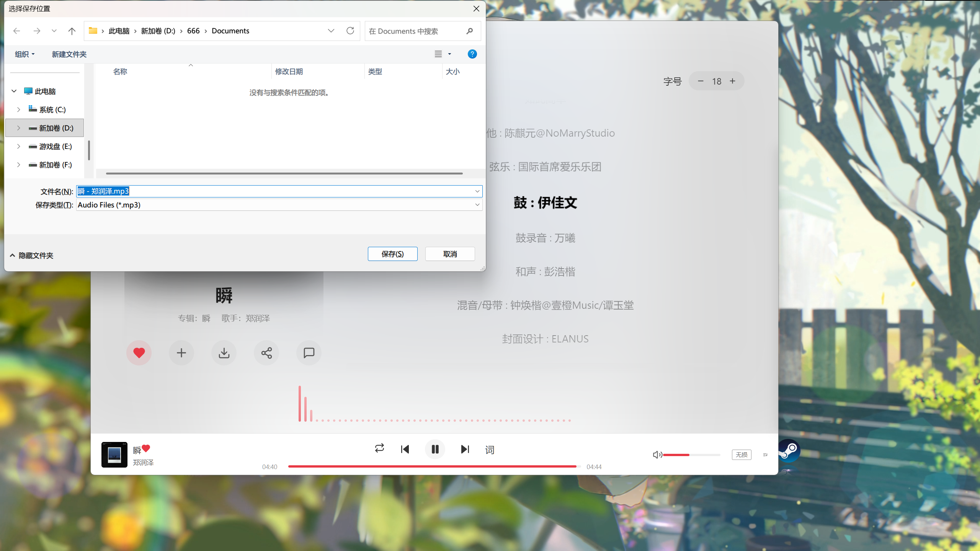Save the file with the 保存 button
Viewport: 980px width, 551px height.
click(392, 254)
